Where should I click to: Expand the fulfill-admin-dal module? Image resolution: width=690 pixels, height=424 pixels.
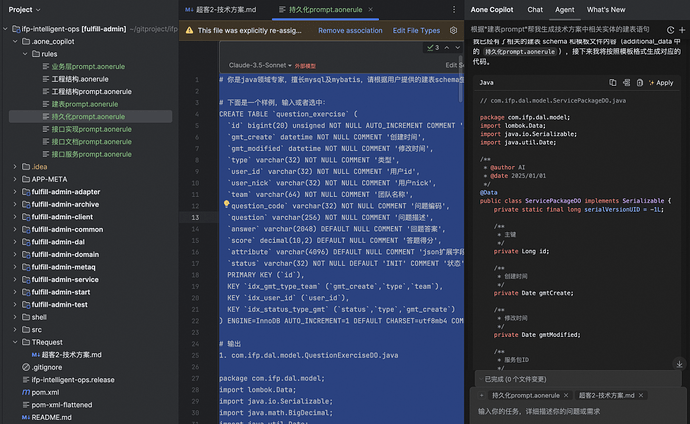pyautogui.click(x=15, y=242)
